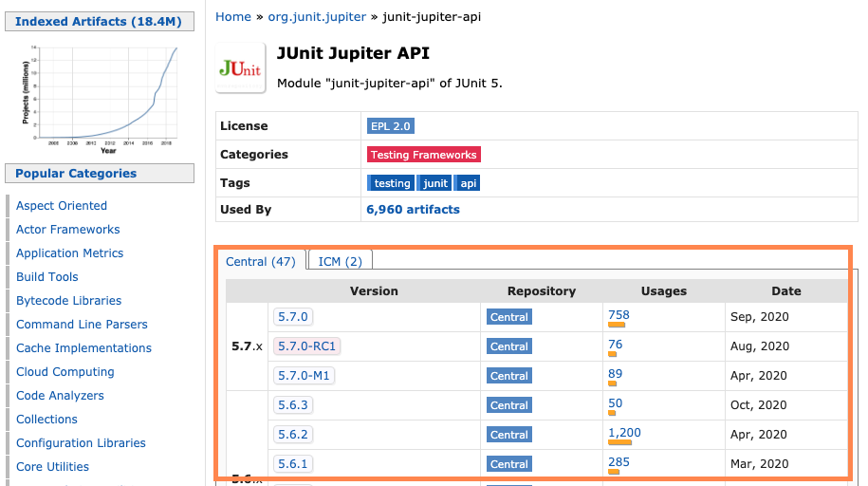Open the 50 usages link
Screen dimensions: 868x486
coord(615,402)
